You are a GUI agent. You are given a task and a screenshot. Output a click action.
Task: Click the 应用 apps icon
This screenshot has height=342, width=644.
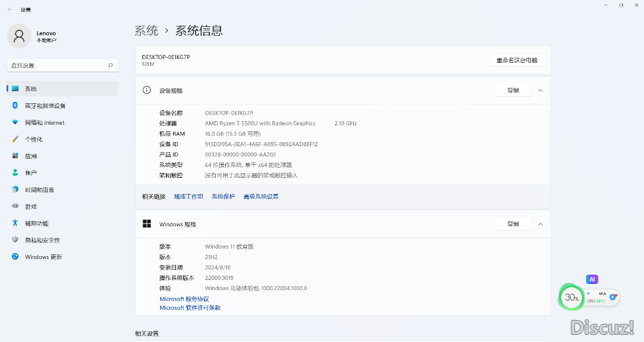pos(15,156)
